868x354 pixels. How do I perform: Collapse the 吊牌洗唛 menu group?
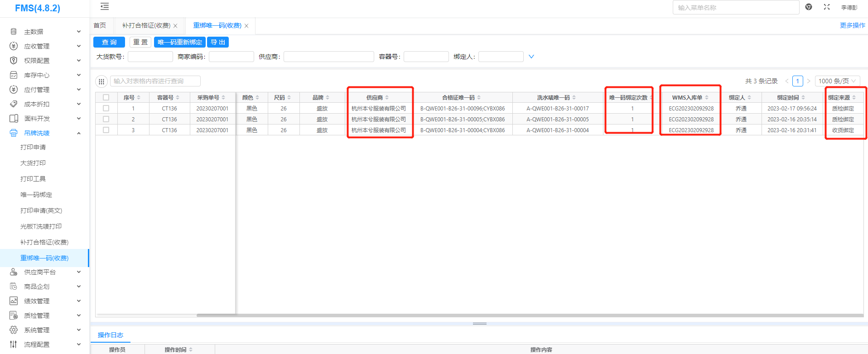pyautogui.click(x=79, y=133)
